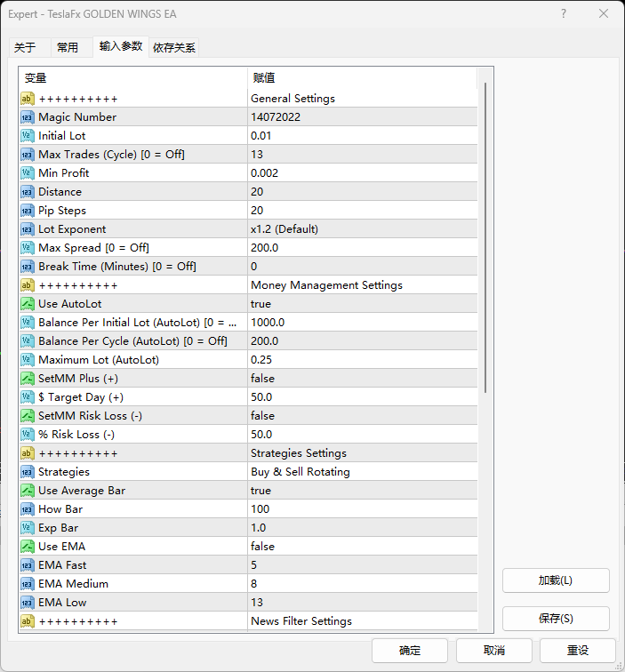Click the string icon beside General Settings
625x672 pixels.
tap(27, 99)
